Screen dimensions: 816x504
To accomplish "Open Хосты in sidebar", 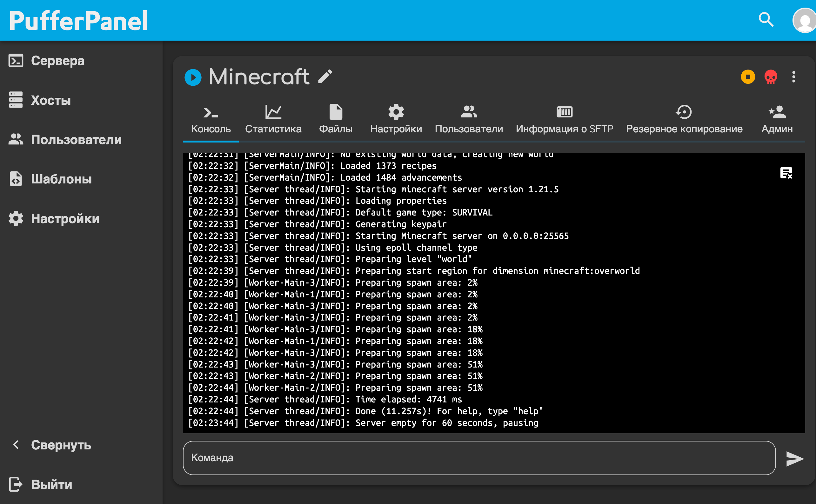I will [81, 100].
